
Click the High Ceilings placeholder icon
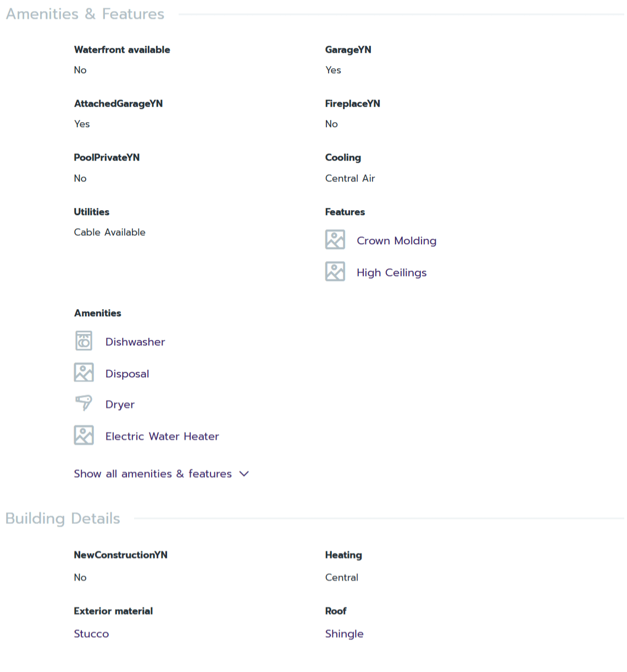[x=335, y=272]
